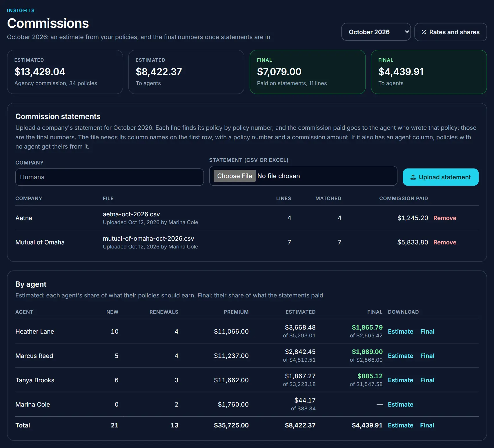Click the Mutual of Omaha paid $5,833.80
This screenshot has width=494, height=448.
click(413, 242)
